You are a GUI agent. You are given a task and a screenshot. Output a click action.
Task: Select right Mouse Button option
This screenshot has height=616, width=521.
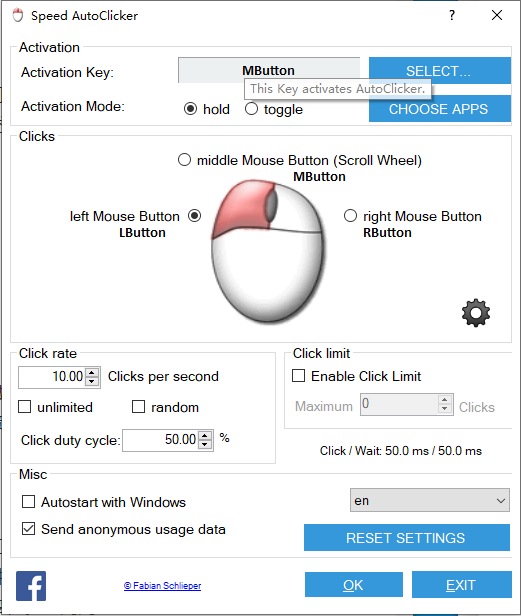(x=350, y=216)
